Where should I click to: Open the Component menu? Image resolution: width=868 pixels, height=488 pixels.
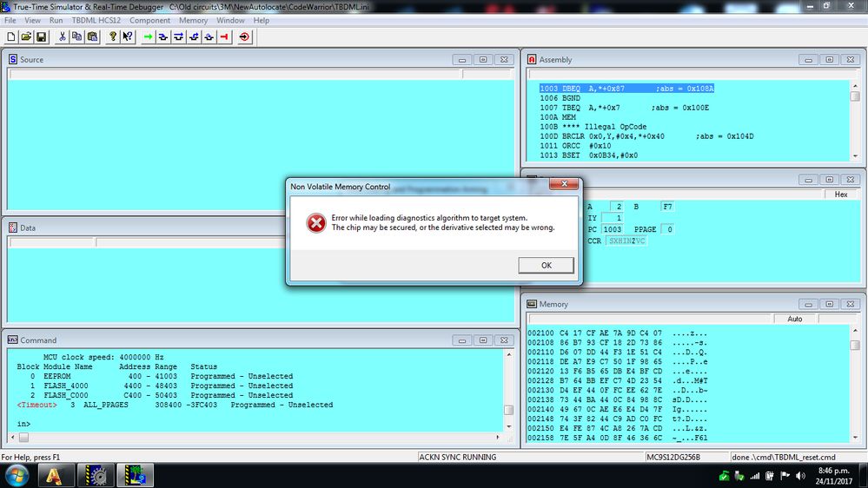point(150,21)
